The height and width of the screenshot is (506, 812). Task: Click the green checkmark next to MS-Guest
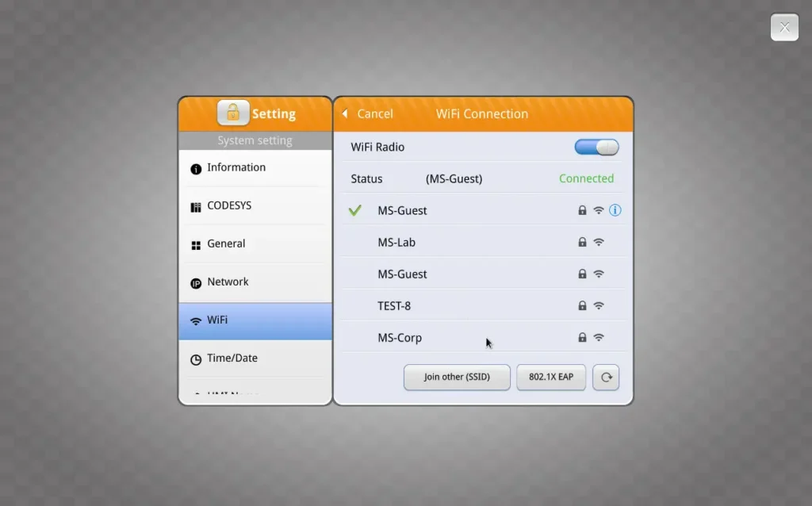354,210
